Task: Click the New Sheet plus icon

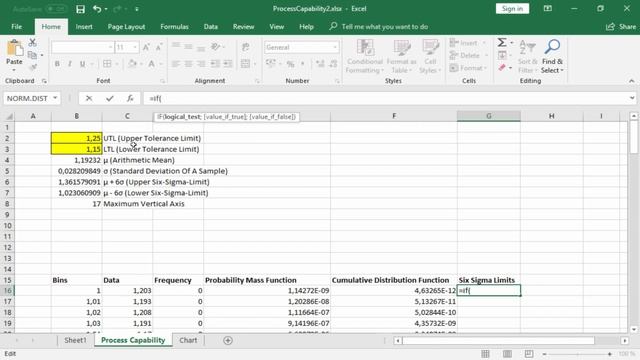Action: click(x=228, y=340)
